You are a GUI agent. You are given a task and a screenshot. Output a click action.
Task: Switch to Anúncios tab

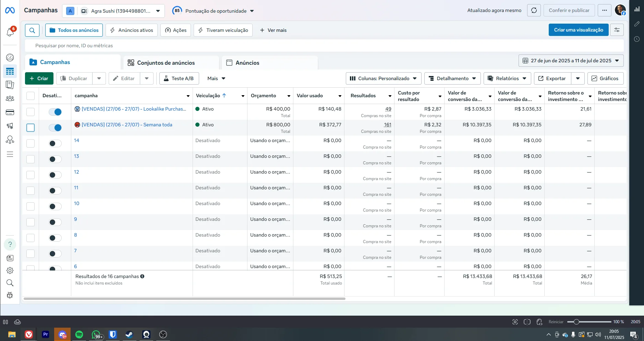(x=270, y=63)
